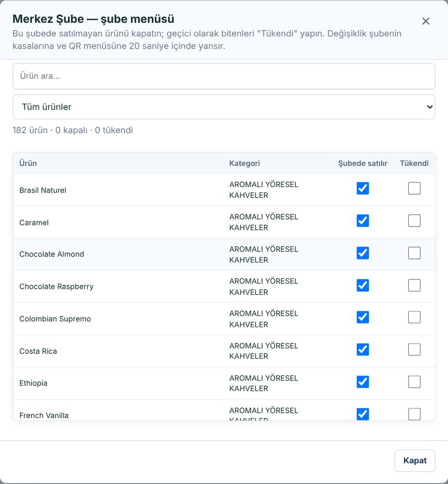The width and height of the screenshot is (448, 484).
Task: Close the Merkez Şube dialog with X
Action: pyautogui.click(x=426, y=21)
